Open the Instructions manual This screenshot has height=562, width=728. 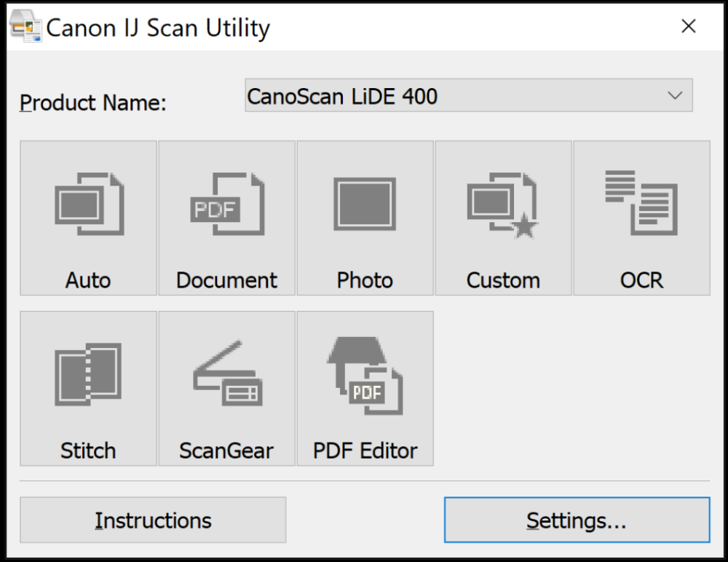pyautogui.click(x=153, y=521)
